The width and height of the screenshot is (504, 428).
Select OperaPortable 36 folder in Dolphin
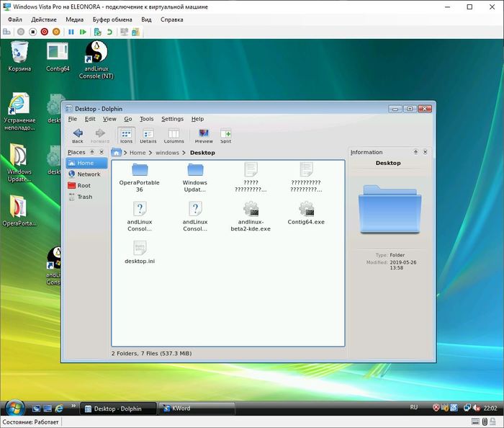[x=140, y=178]
